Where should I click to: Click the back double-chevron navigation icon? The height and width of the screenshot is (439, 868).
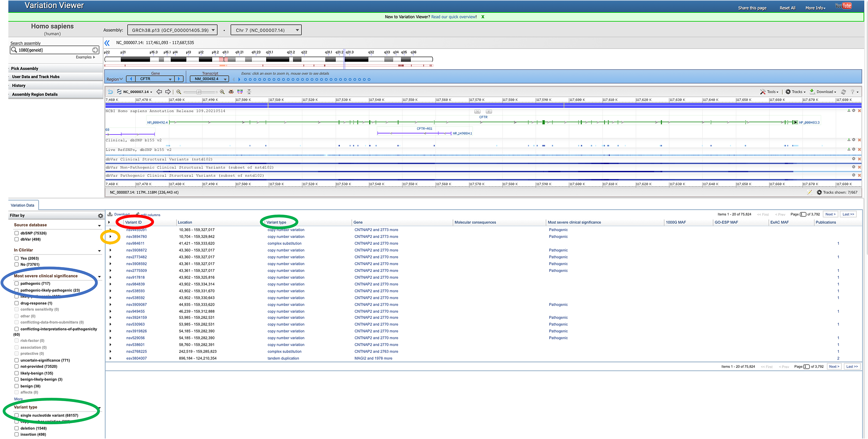coord(107,43)
